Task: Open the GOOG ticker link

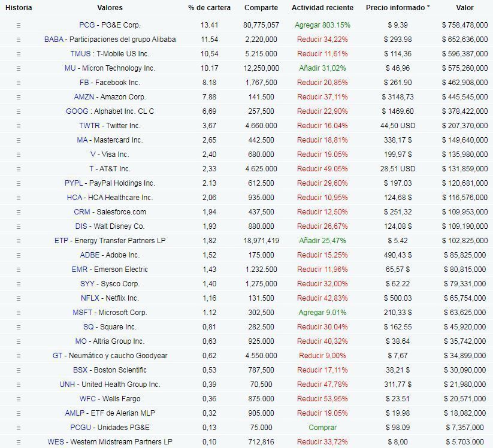Action: pyautogui.click(x=77, y=111)
